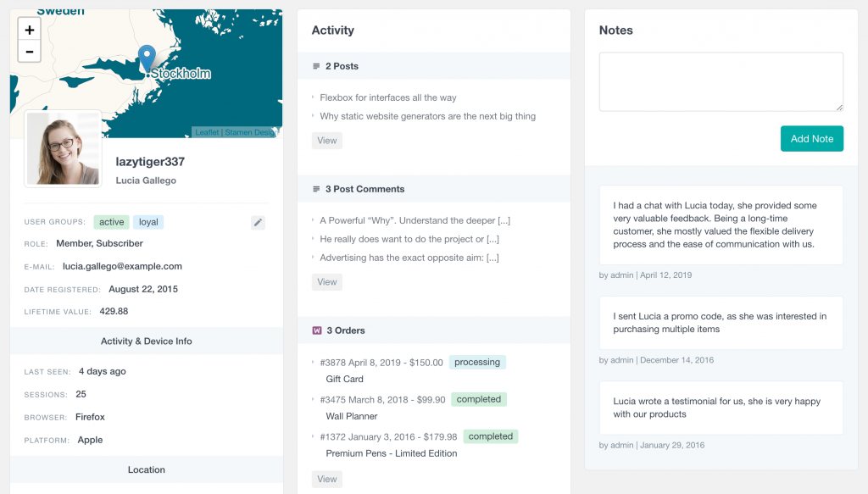Click the zoom in button on the map

pos(29,29)
